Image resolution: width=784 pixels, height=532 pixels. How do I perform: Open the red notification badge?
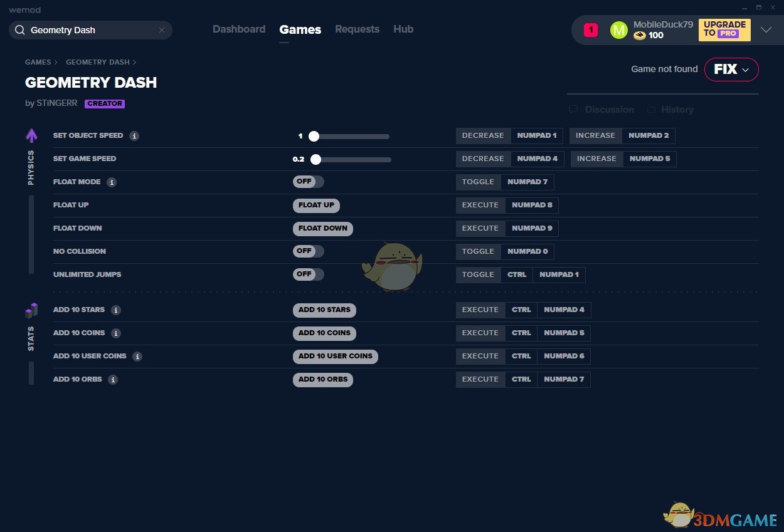click(x=590, y=29)
